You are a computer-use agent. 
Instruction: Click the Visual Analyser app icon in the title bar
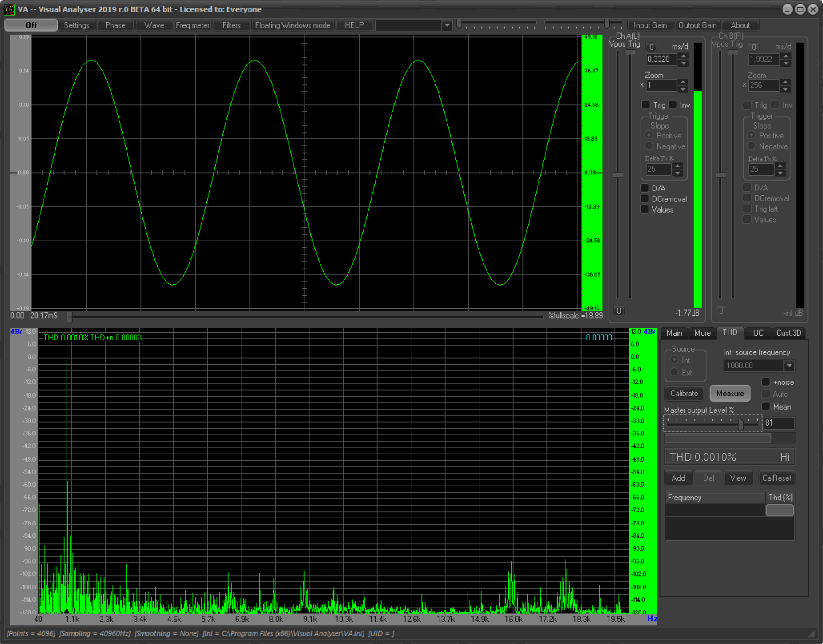pos(9,9)
